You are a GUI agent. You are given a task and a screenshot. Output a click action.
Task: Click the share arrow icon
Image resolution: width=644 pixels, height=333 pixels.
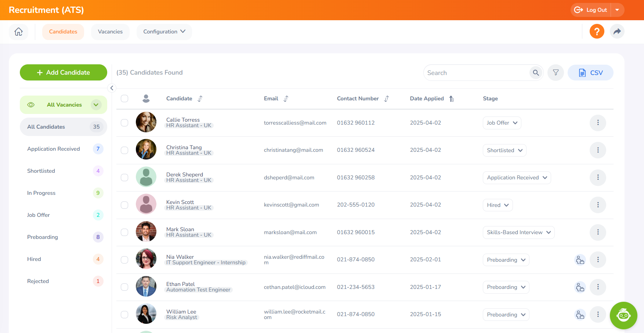click(x=617, y=32)
